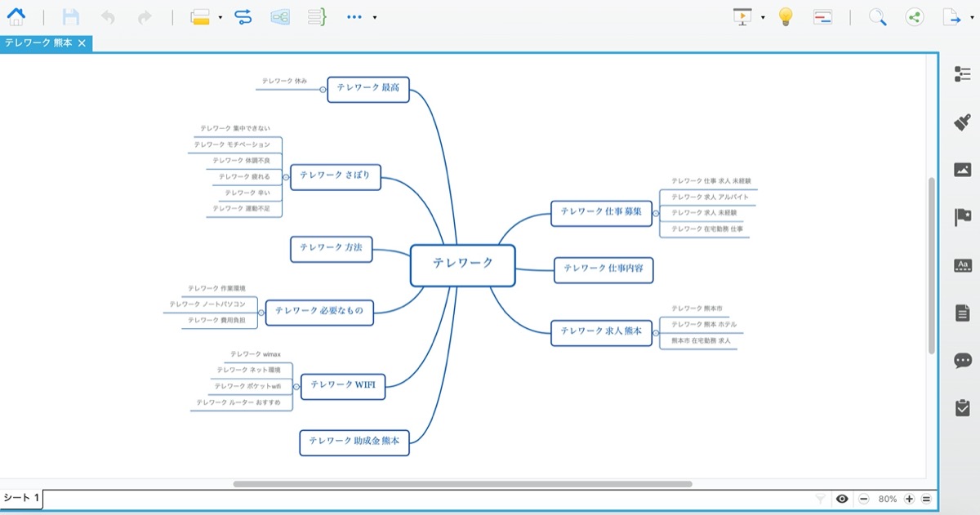The image size is (980, 515).
Task: Go to the Home screen icon
Action: click(16, 16)
